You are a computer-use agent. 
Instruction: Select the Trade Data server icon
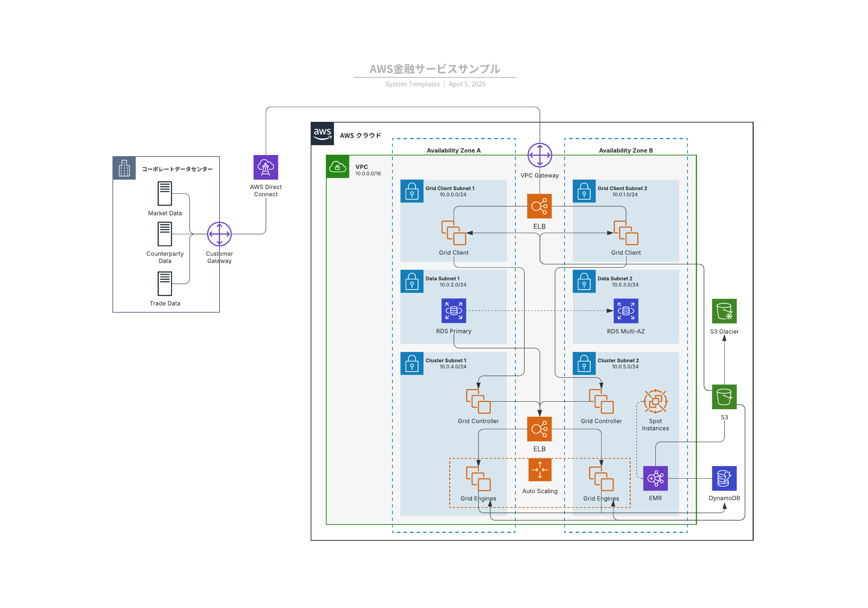[165, 283]
